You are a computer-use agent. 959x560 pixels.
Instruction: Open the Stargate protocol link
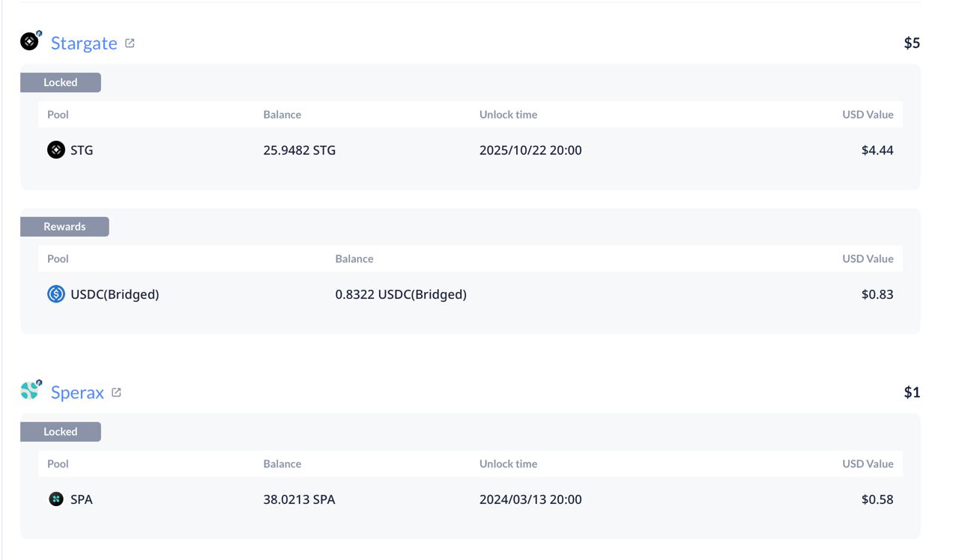pyautogui.click(x=84, y=43)
